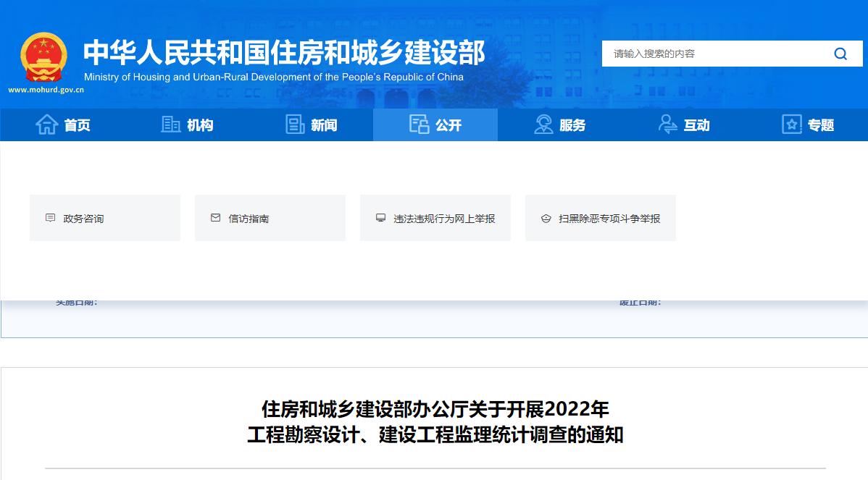Select the 公开 navigation tab
This screenshot has width=868, height=480.
435,125
